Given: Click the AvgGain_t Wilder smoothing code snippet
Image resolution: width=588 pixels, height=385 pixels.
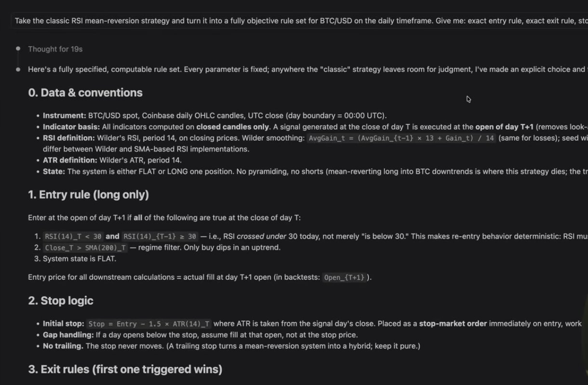Looking at the screenshot, I should click(x=402, y=138).
